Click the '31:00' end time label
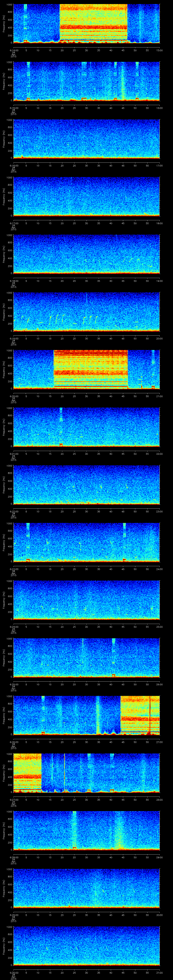 coord(160,972)
